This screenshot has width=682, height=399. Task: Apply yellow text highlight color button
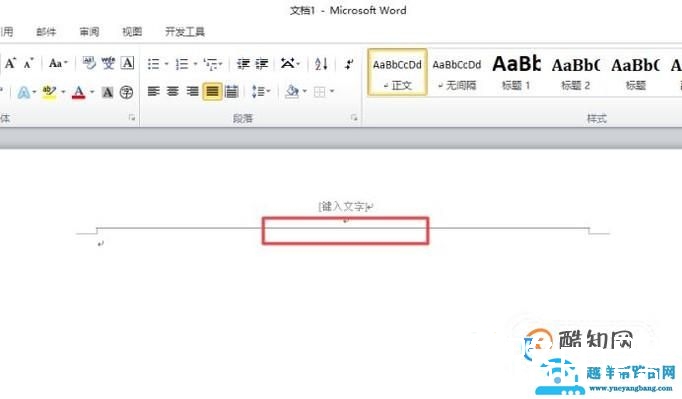[49, 92]
